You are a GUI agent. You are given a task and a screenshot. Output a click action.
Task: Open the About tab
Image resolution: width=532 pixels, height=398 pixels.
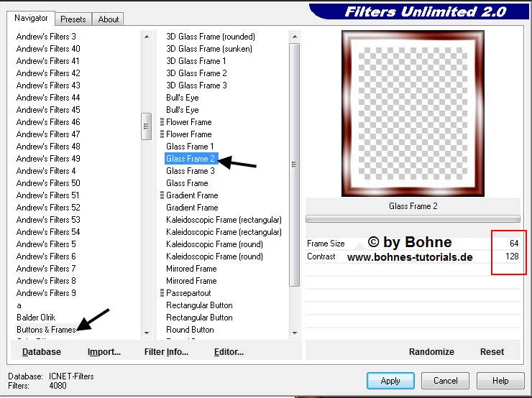point(109,19)
